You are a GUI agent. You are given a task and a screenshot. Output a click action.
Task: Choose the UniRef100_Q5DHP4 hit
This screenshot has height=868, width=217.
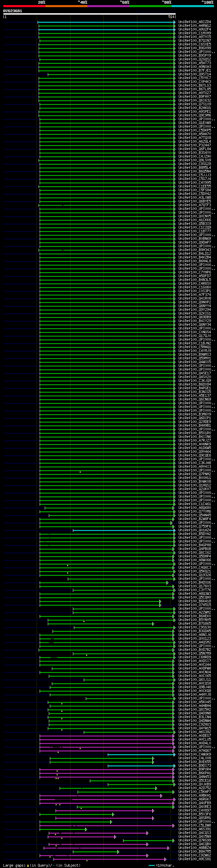195,556
